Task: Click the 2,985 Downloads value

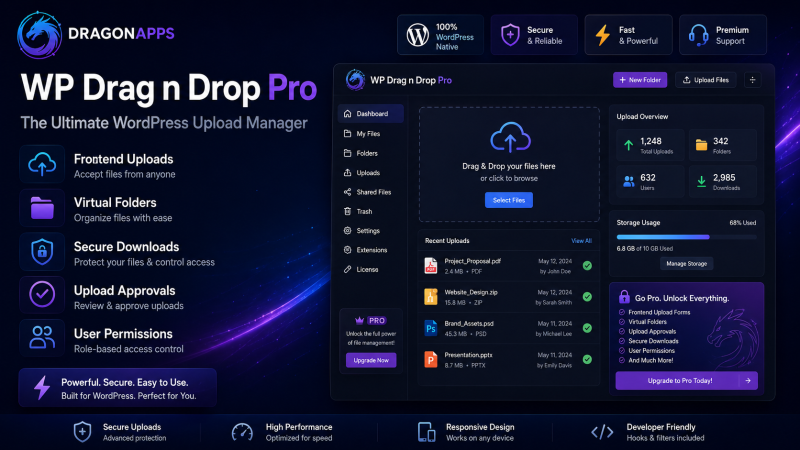Action: pyautogui.click(x=724, y=178)
